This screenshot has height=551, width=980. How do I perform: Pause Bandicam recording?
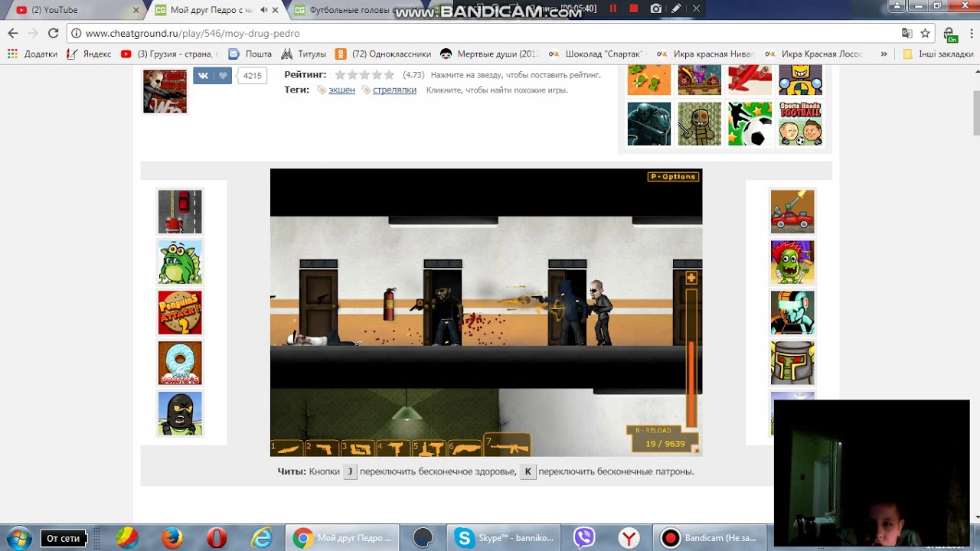613,8
